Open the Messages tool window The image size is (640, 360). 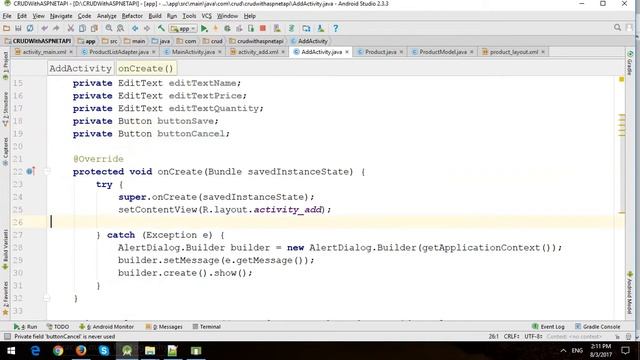(x=164, y=327)
